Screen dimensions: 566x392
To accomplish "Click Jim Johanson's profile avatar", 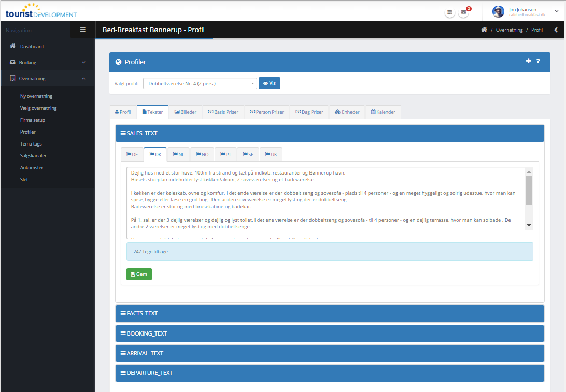I will pyautogui.click(x=498, y=12).
